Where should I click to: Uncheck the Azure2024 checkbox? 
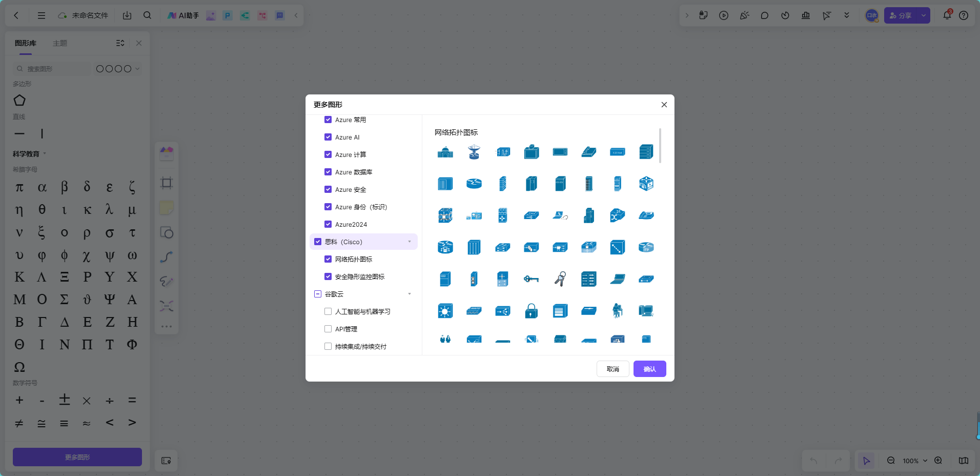(x=328, y=224)
